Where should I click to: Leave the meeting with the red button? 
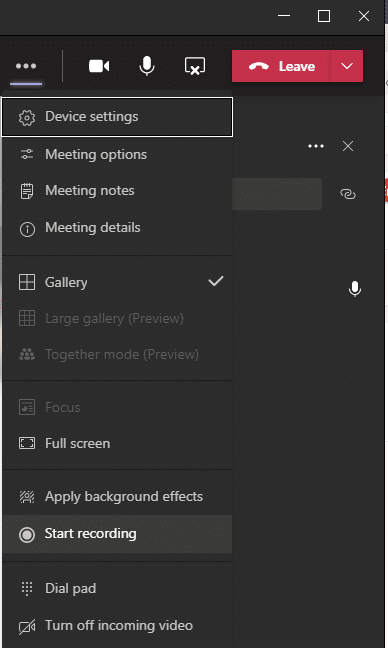281,66
